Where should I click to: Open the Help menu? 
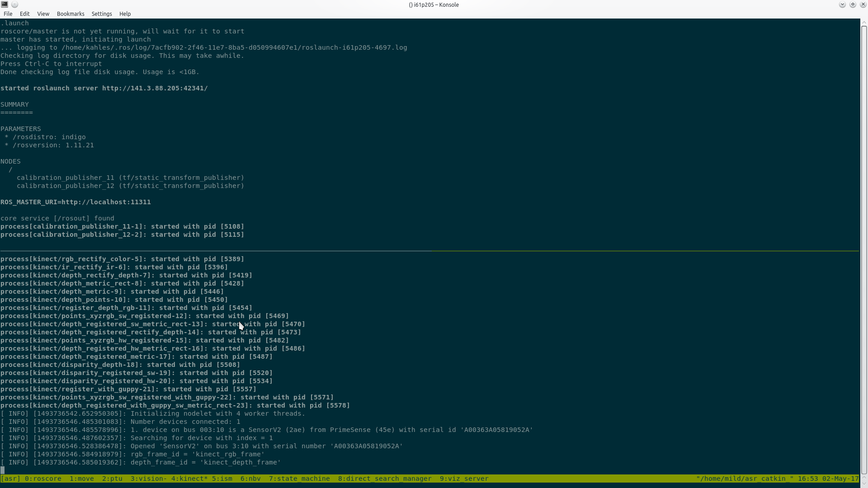point(125,14)
